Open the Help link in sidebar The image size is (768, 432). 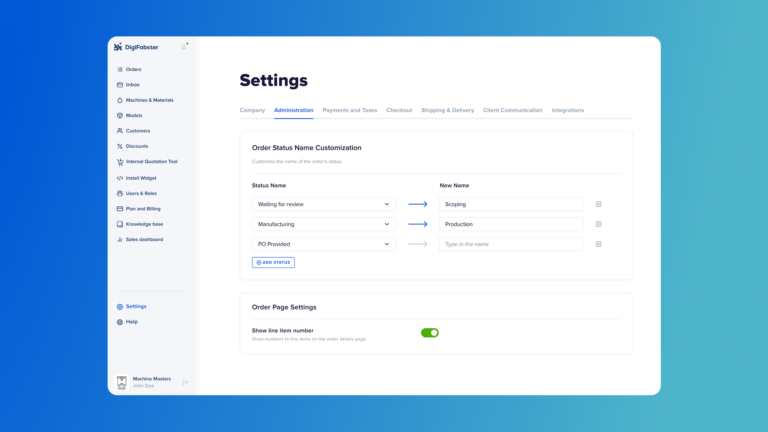click(x=131, y=322)
